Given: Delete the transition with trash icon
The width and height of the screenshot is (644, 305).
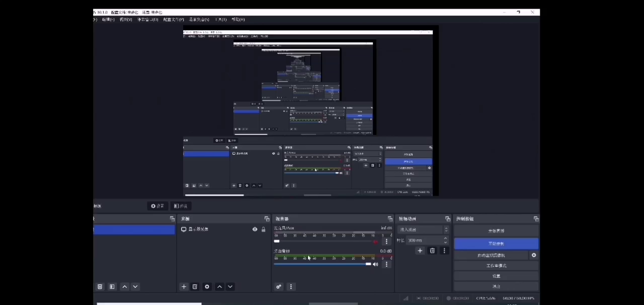Looking at the screenshot, I should pos(432,250).
